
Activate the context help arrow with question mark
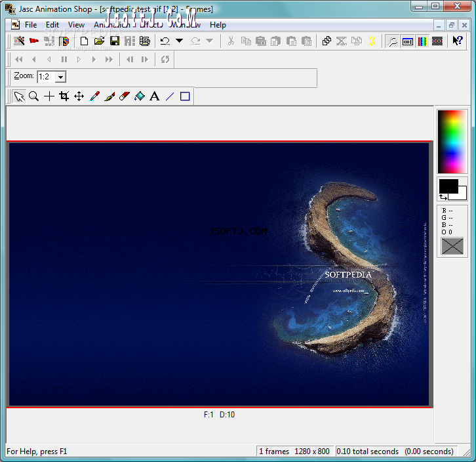(457, 41)
